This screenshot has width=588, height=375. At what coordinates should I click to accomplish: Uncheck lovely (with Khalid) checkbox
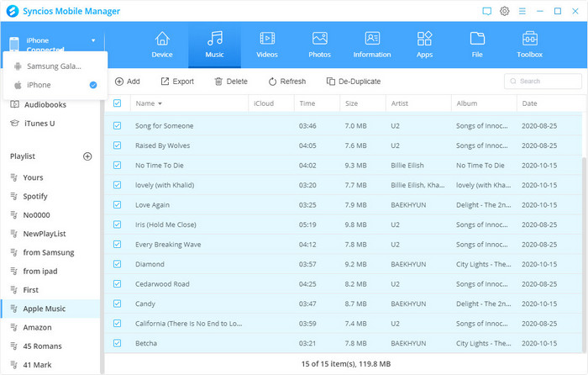(118, 185)
